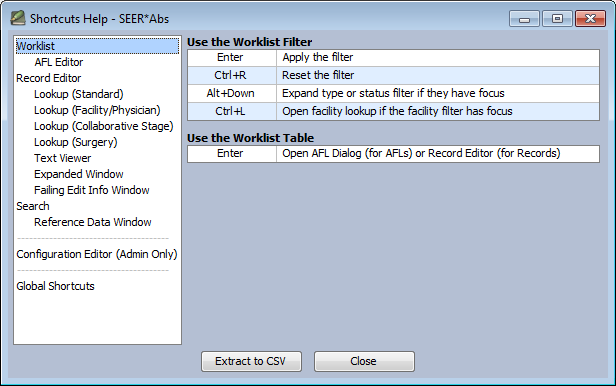Select the Ctrl+L facility lookup row
This screenshot has height=386, width=616.
393,112
